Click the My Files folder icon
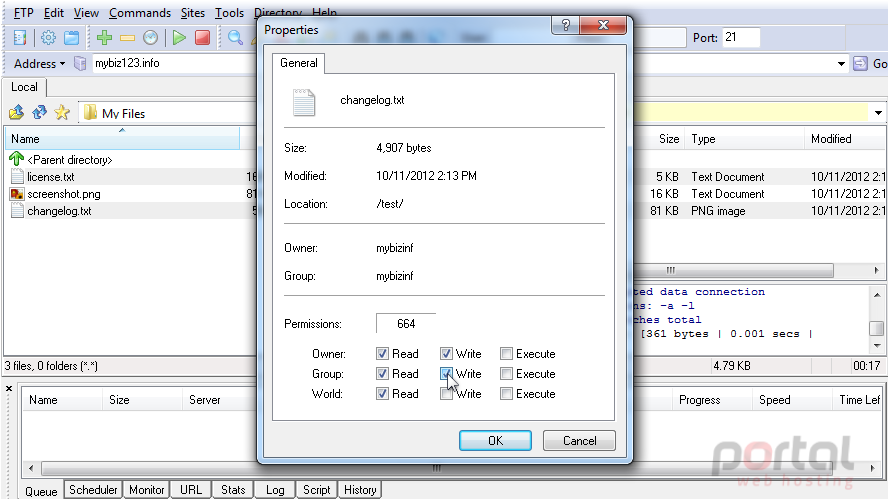 click(x=90, y=113)
